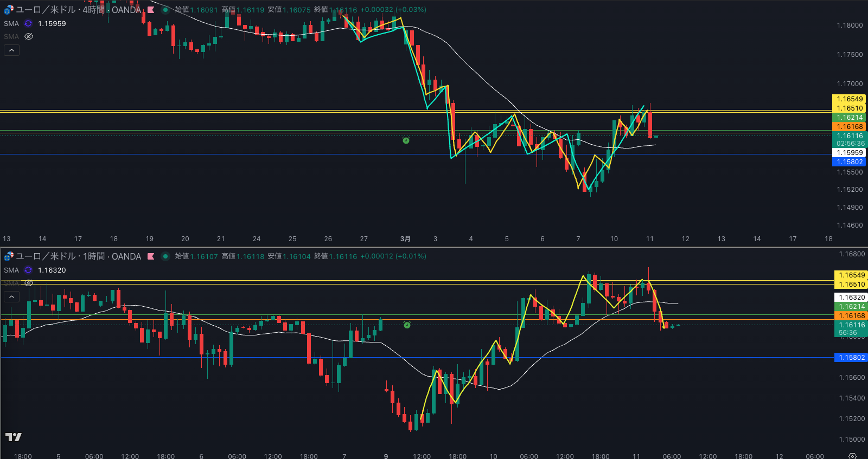Click the yellow 1.16549 price label on lower axis
868x459 pixels.
[x=852, y=275]
